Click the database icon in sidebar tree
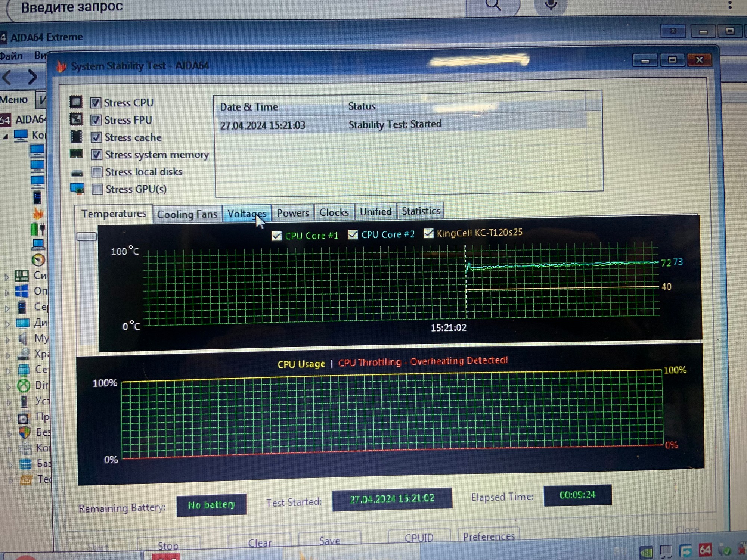747x560 pixels. pyautogui.click(x=25, y=464)
